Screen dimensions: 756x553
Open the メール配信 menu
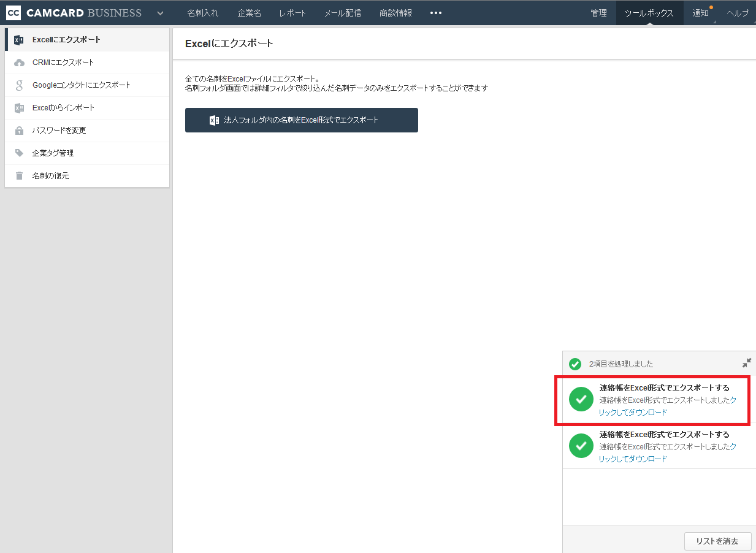[343, 13]
